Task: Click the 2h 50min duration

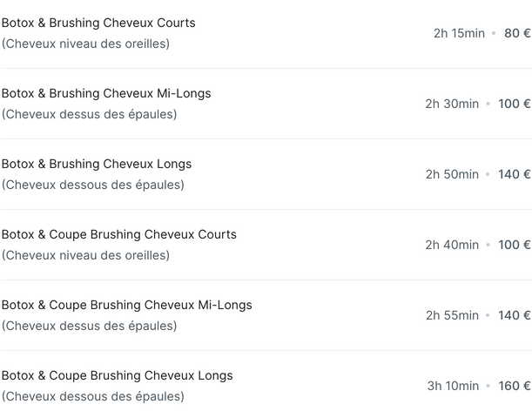Action: coord(452,174)
